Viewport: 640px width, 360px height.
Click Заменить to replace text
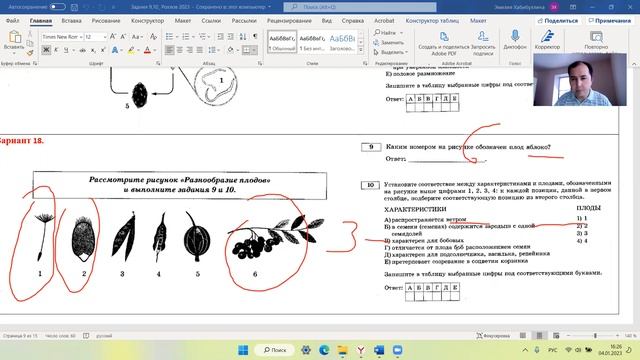point(389,42)
